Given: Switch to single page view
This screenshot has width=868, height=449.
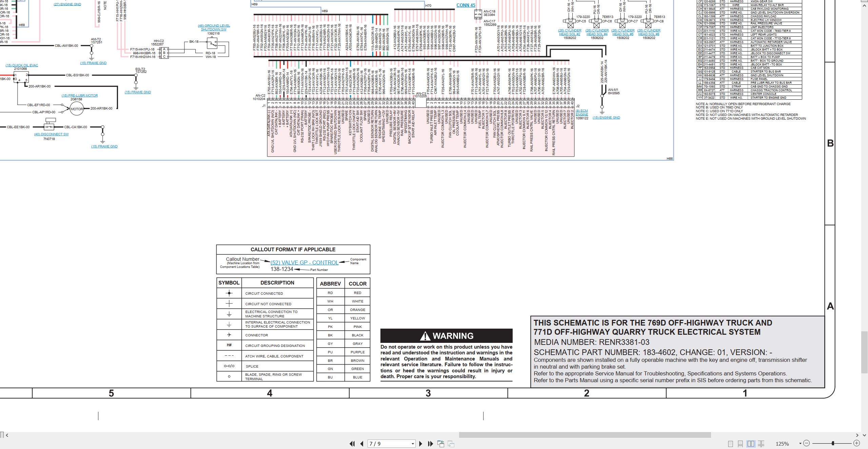Looking at the screenshot, I should pos(731,444).
